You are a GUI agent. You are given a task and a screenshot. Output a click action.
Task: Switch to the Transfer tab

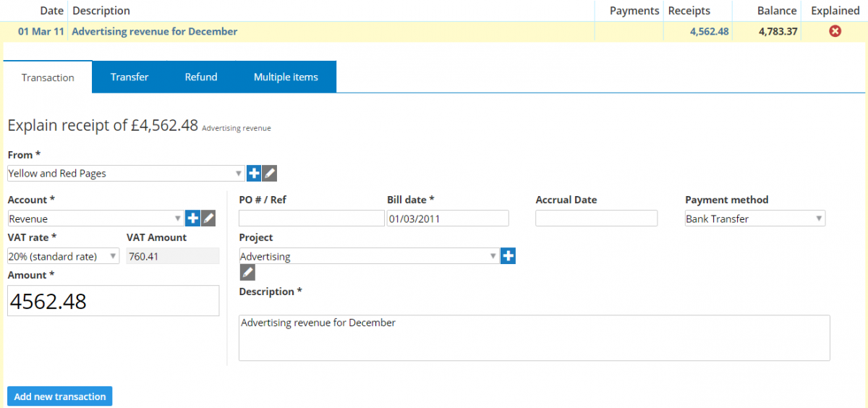pyautogui.click(x=129, y=77)
